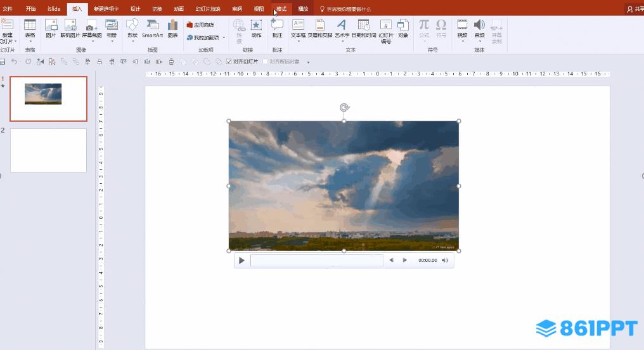Play the video with the play button
The height and width of the screenshot is (350, 644).
[241, 261]
